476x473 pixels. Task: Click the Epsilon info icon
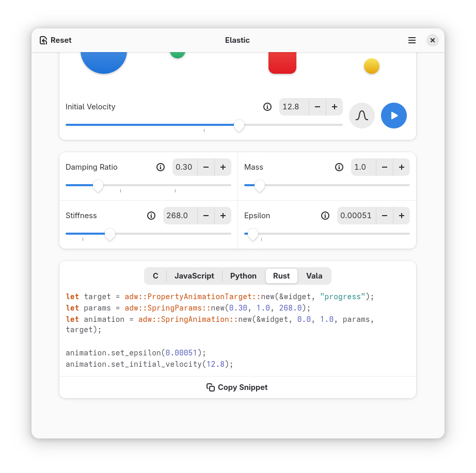coord(325,216)
